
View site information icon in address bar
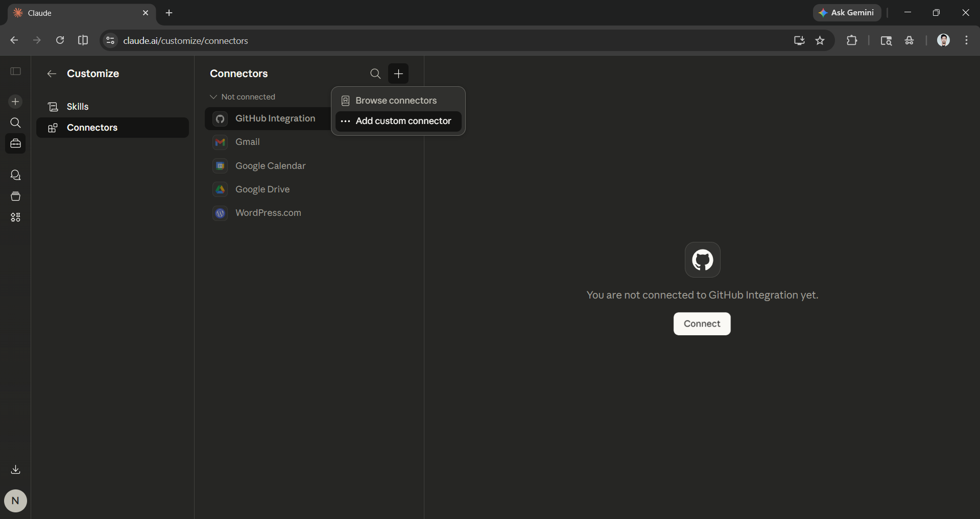click(x=110, y=40)
